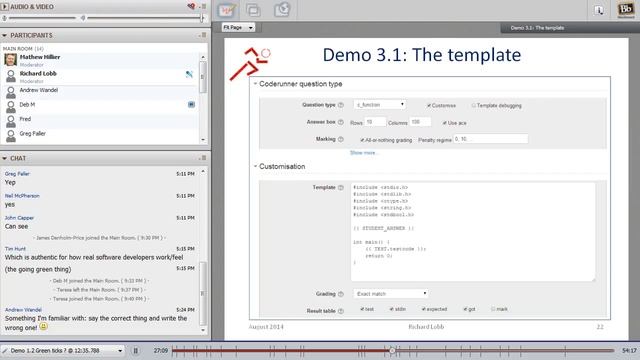Select Andrew Wandel's name in chat
The width and height of the screenshot is (640, 360).
(x=23, y=309)
